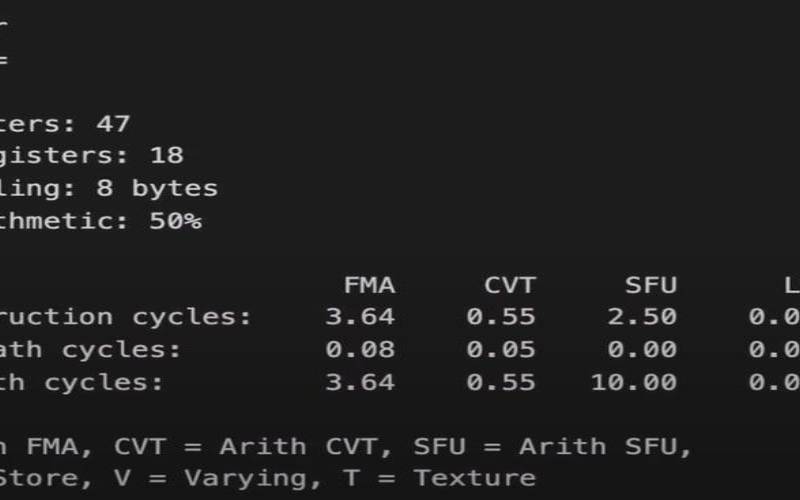Click the SFU column header
Image resolution: width=800 pixels, height=500 pixels.
[x=651, y=285]
